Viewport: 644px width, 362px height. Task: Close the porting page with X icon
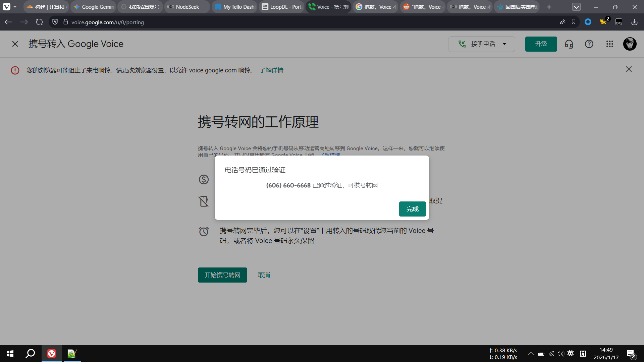tap(15, 44)
